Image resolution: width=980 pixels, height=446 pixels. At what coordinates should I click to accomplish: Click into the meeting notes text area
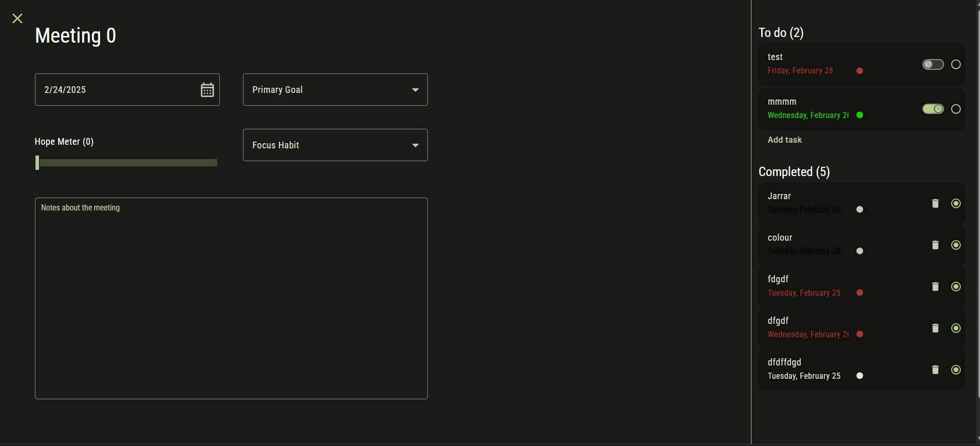tap(231, 298)
